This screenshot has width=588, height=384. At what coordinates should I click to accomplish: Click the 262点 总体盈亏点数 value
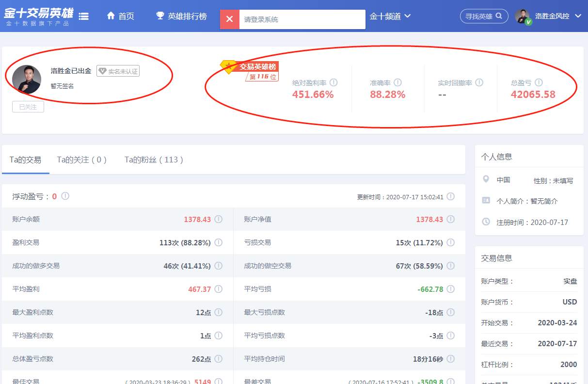point(202,359)
